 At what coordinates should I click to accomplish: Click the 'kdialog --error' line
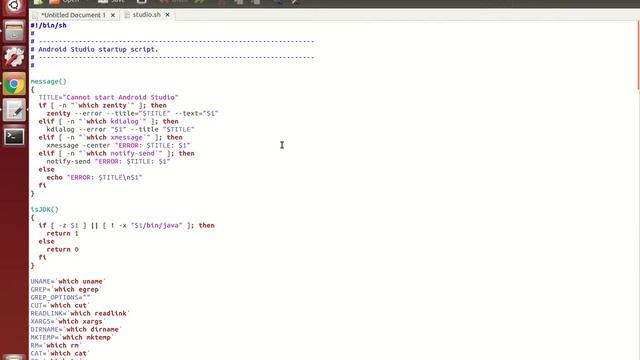click(x=120, y=129)
